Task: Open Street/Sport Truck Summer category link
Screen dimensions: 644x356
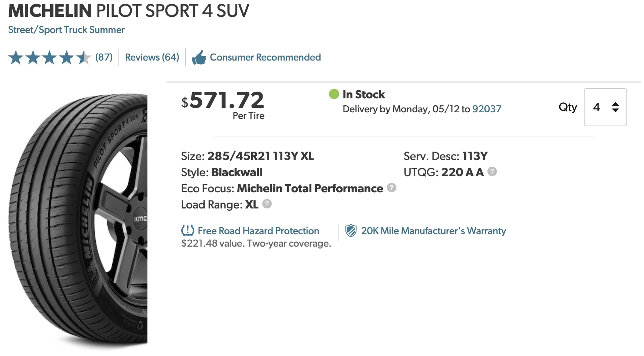Action: [66, 30]
